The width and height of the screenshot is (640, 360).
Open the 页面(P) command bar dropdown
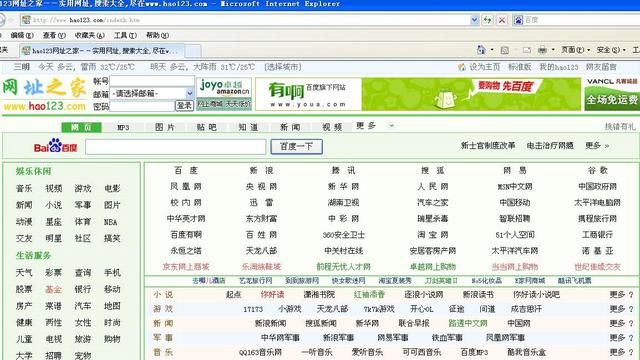tap(575, 50)
